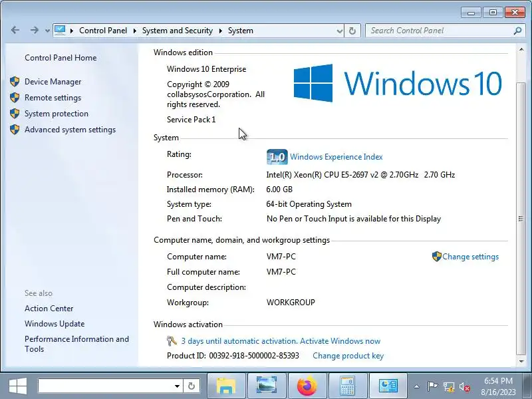Click the magnifier search icon
This screenshot has width=532, height=399.
point(517,31)
